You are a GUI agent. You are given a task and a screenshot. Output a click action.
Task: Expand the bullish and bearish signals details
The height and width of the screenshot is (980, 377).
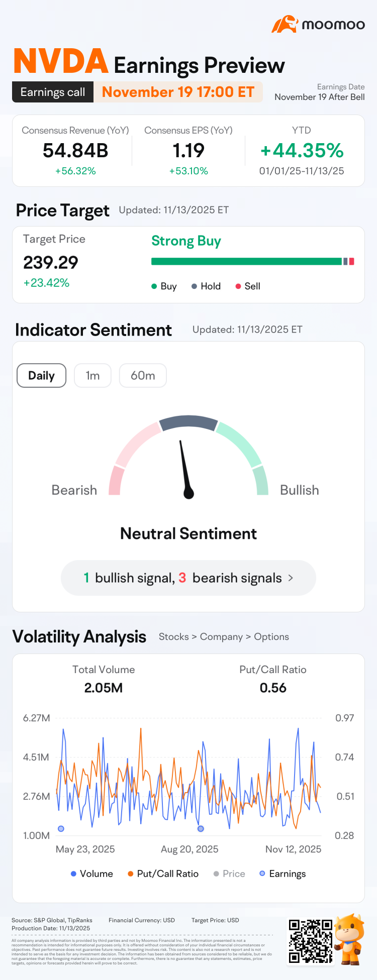click(x=187, y=578)
